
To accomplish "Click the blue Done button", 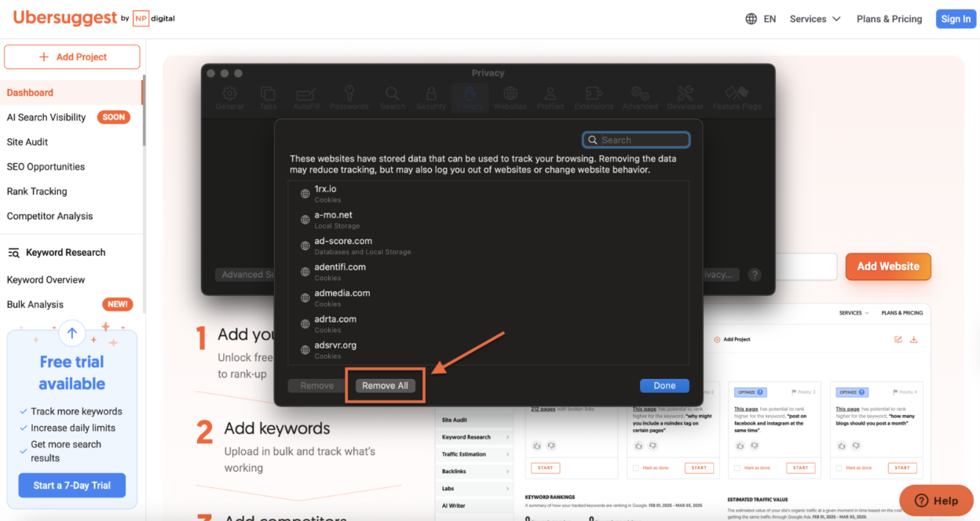I will 664,386.
